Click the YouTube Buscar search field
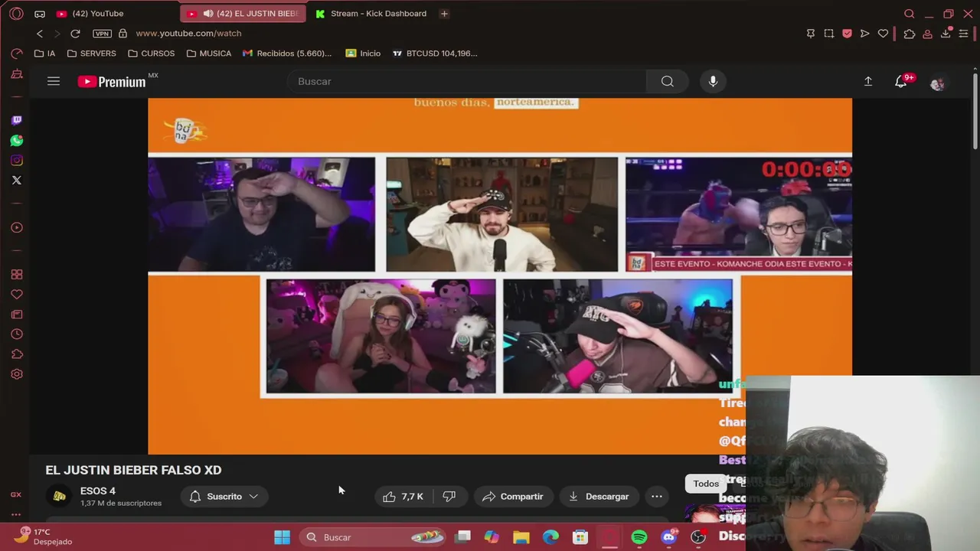The image size is (980, 551). [467, 81]
